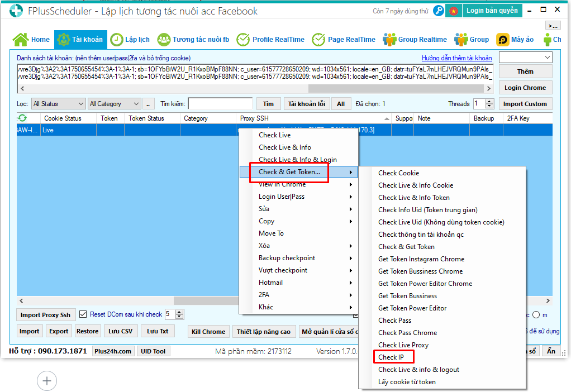This screenshot has height=392, width=571.
Task: Select Lấy cookie từ token option
Action: point(442,382)
